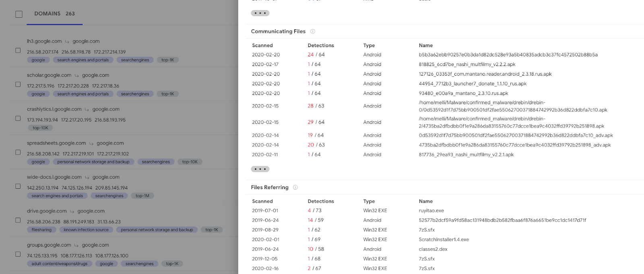Click Scanned column header in Communicating Files
The height and width of the screenshot is (274, 644).
click(262, 45)
